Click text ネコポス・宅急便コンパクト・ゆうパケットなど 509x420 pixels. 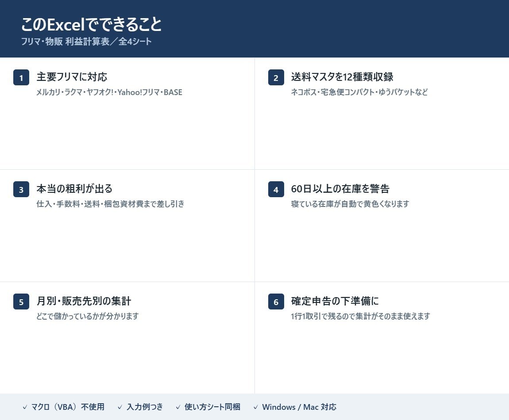click(x=359, y=92)
